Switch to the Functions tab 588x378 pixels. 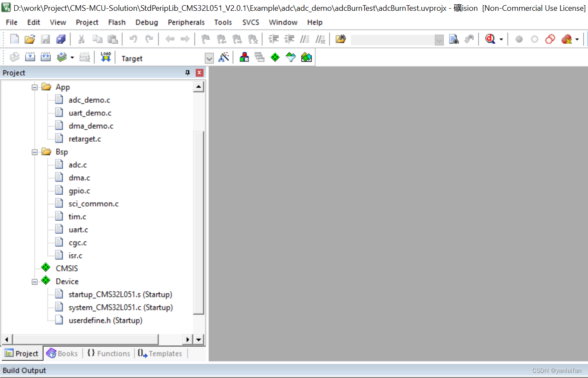tap(108, 353)
